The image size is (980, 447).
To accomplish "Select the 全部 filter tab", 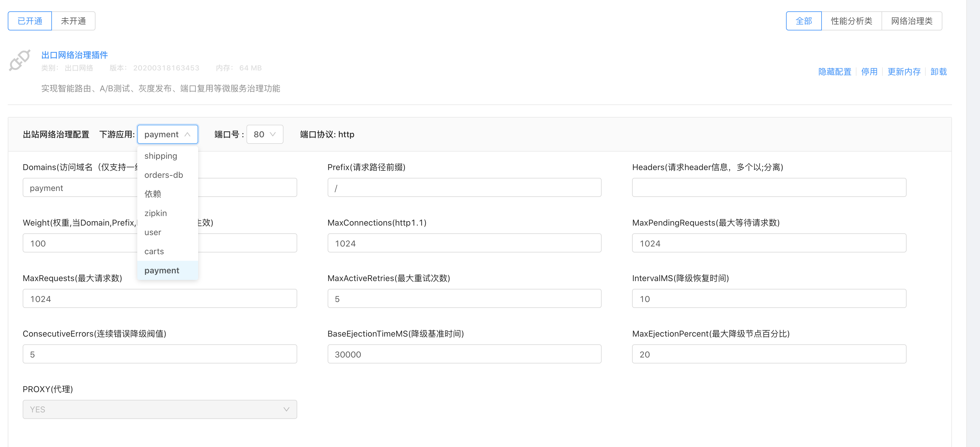I will click(x=803, y=21).
